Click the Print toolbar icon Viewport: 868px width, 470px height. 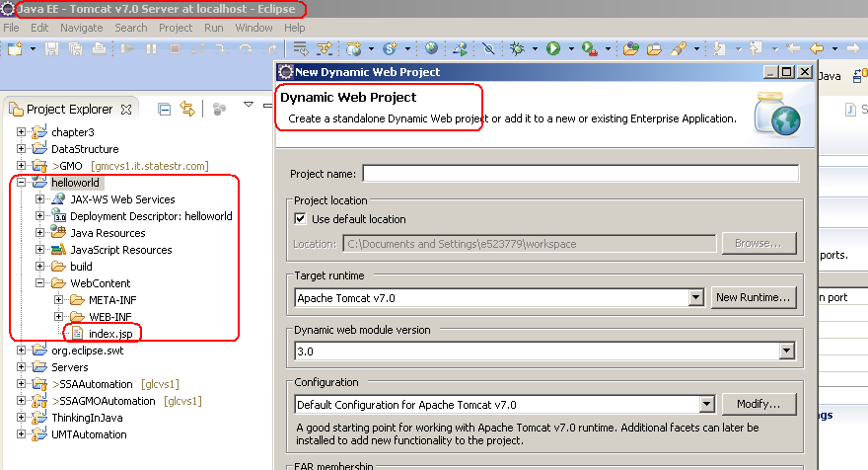point(99,48)
